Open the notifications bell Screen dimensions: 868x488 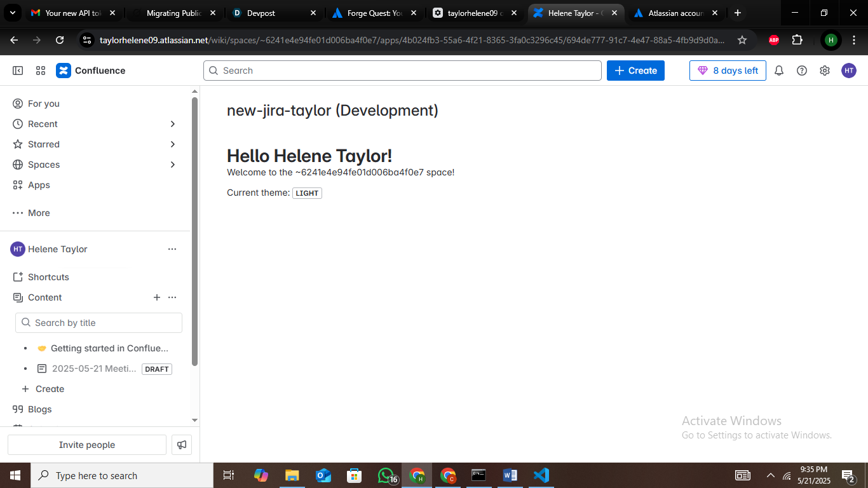779,71
